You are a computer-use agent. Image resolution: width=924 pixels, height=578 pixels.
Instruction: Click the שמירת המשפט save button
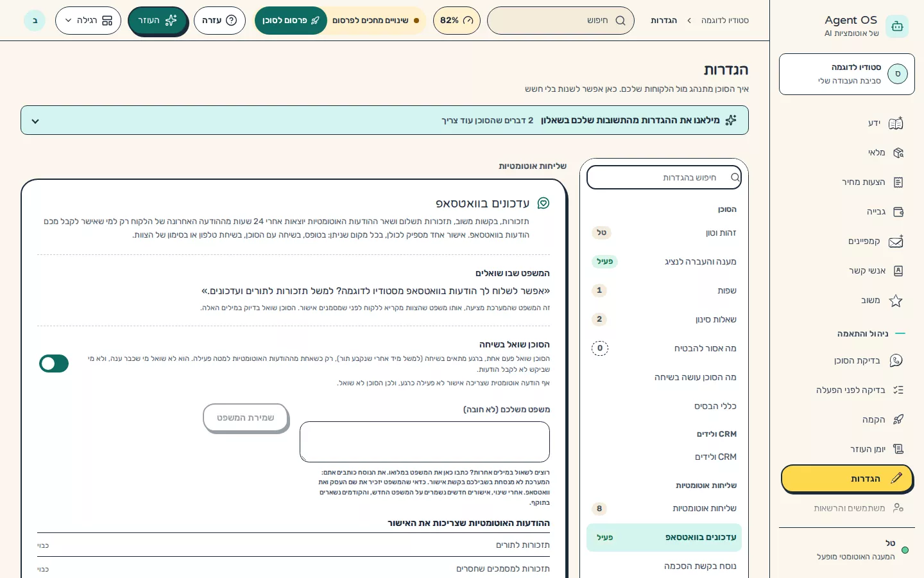pyautogui.click(x=246, y=418)
